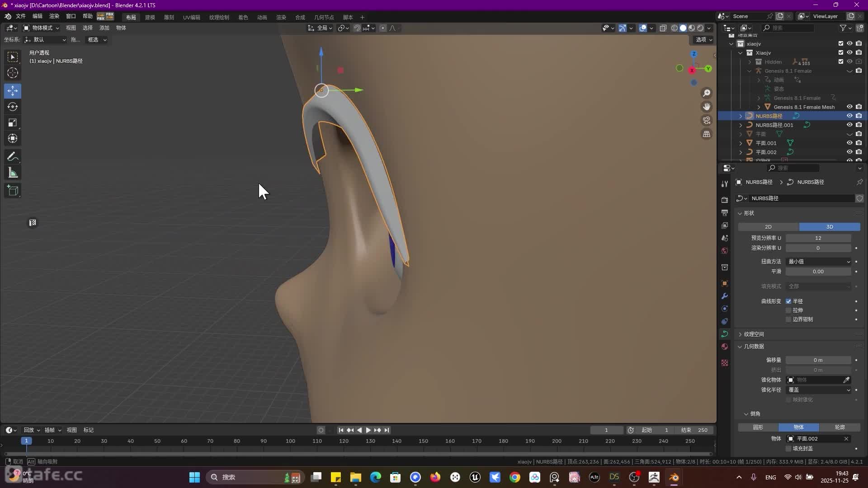The image size is (868, 488).
Task: Click the camera view icon in viewport gizmos
Action: 707,120
